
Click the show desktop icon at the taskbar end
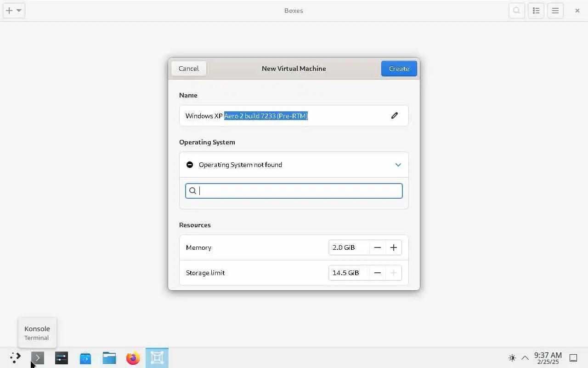(x=573, y=358)
